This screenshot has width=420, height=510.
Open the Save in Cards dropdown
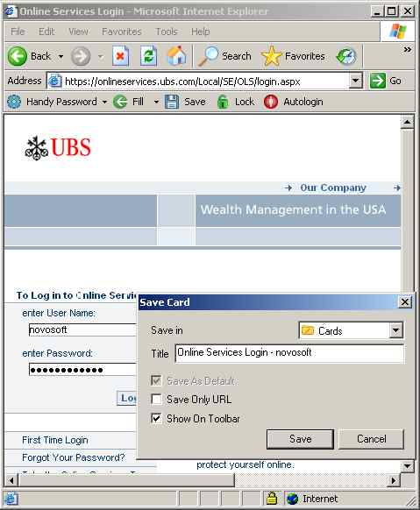click(396, 330)
